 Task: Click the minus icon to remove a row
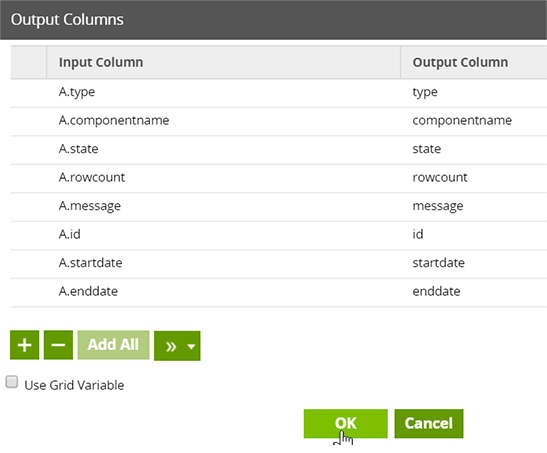pyautogui.click(x=58, y=345)
